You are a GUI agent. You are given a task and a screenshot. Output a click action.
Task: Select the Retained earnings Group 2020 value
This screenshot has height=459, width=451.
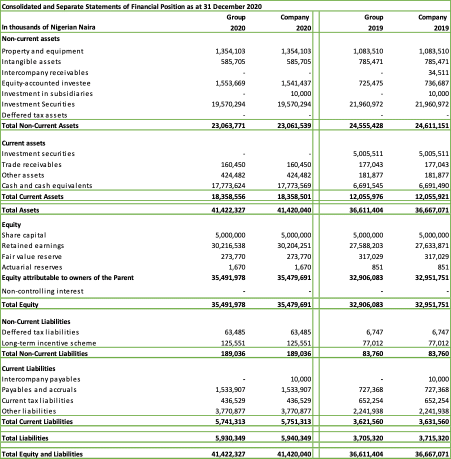tap(228, 246)
